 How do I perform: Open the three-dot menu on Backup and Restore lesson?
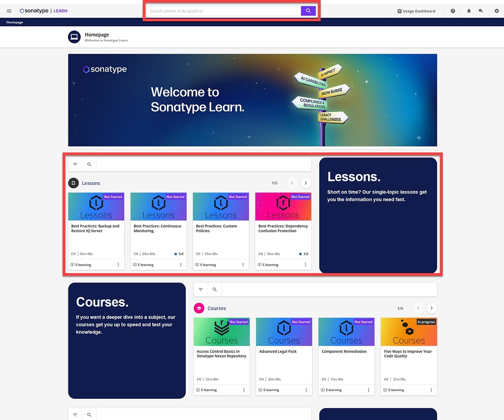click(x=118, y=264)
